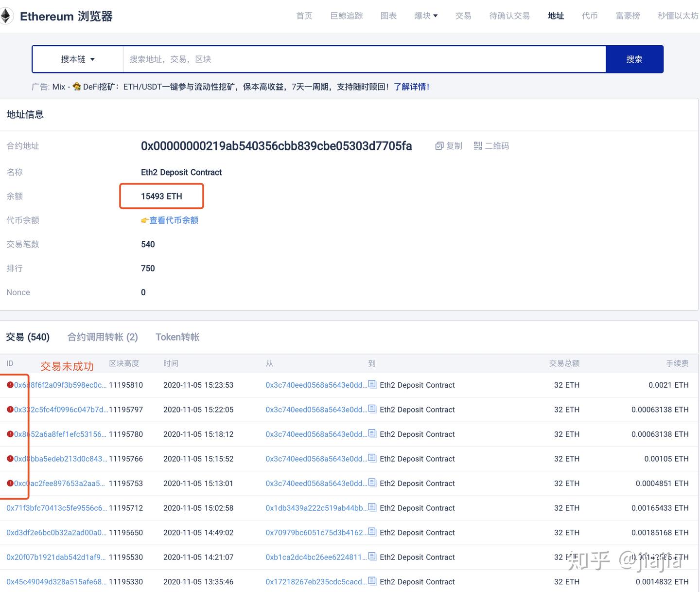Switch to the Token转帐 tab
The height and width of the screenshot is (592, 700).
[177, 337]
